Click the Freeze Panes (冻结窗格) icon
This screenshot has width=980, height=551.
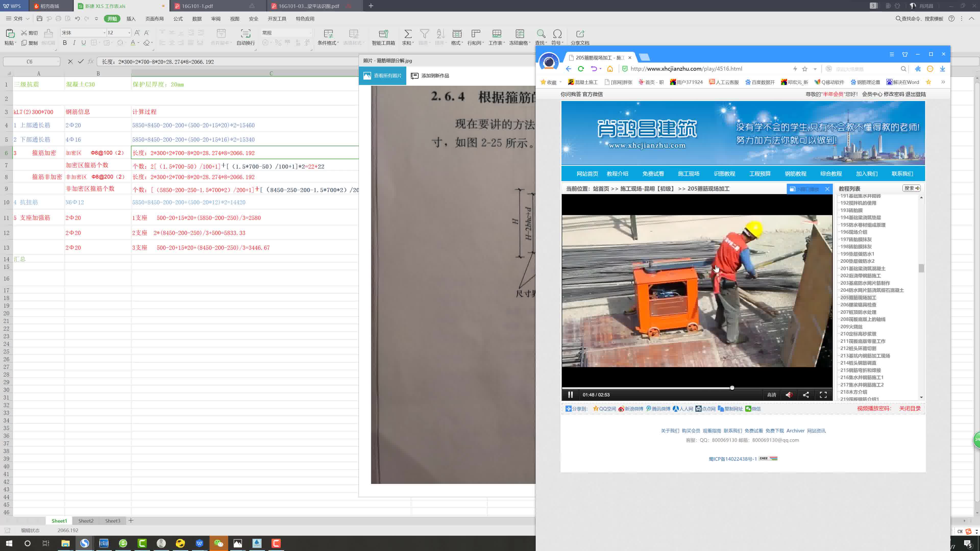coord(519,34)
